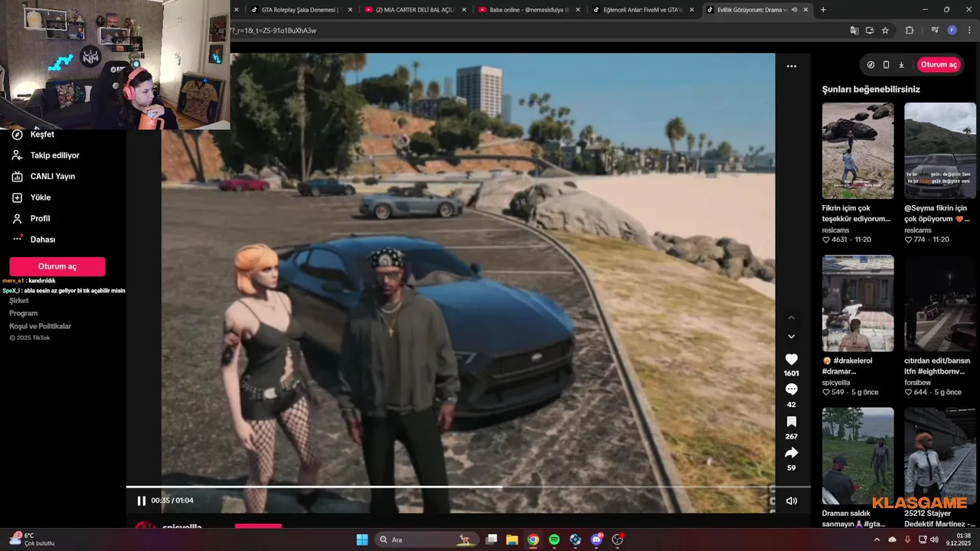Screen dimensions: 980x551
Task: Click the Oturum aç button at top right
Action: click(939, 65)
